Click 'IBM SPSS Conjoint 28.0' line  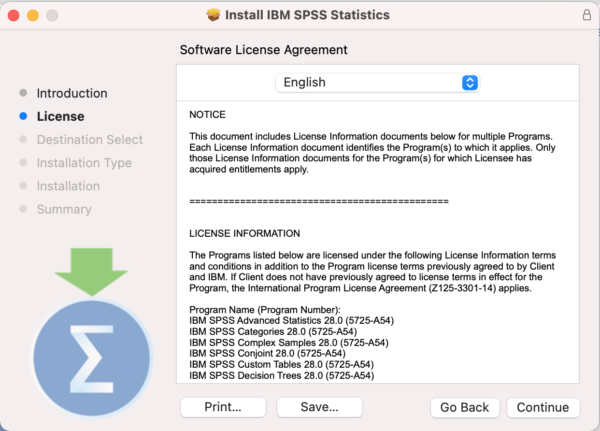267,353
